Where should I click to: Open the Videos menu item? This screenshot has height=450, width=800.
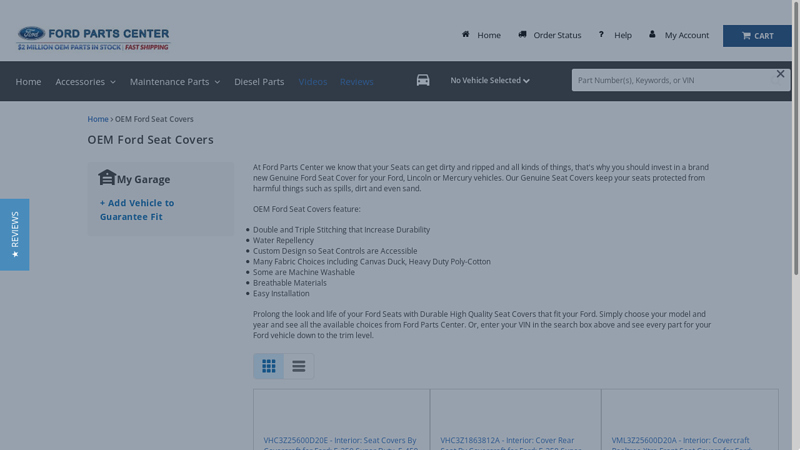pyautogui.click(x=312, y=82)
